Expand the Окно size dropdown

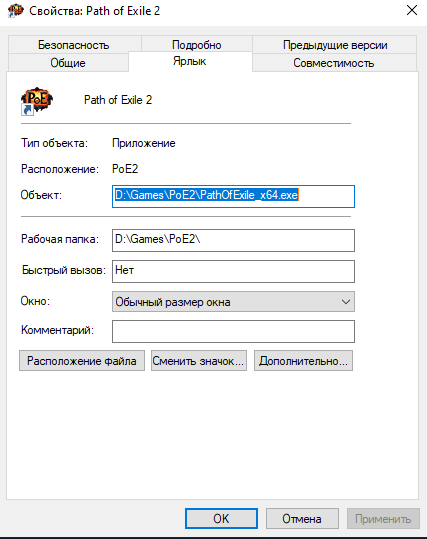point(233,302)
